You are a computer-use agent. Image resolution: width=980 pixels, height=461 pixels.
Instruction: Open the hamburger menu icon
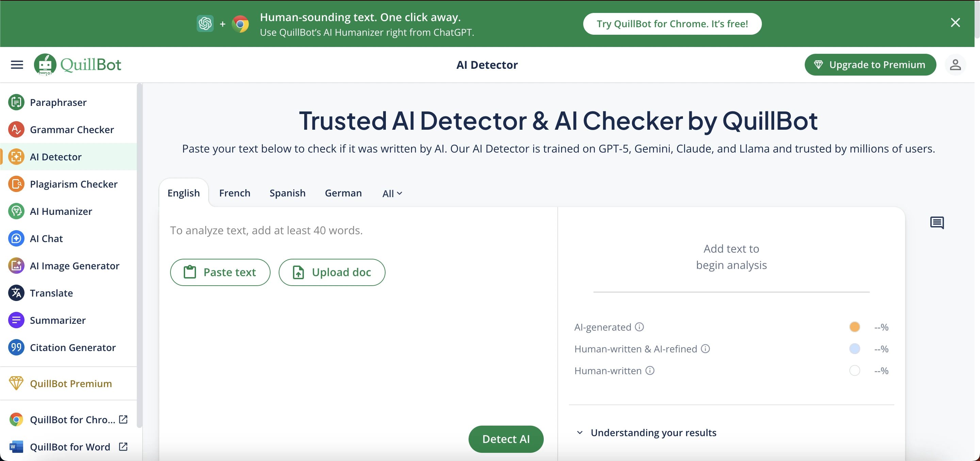pos(17,65)
